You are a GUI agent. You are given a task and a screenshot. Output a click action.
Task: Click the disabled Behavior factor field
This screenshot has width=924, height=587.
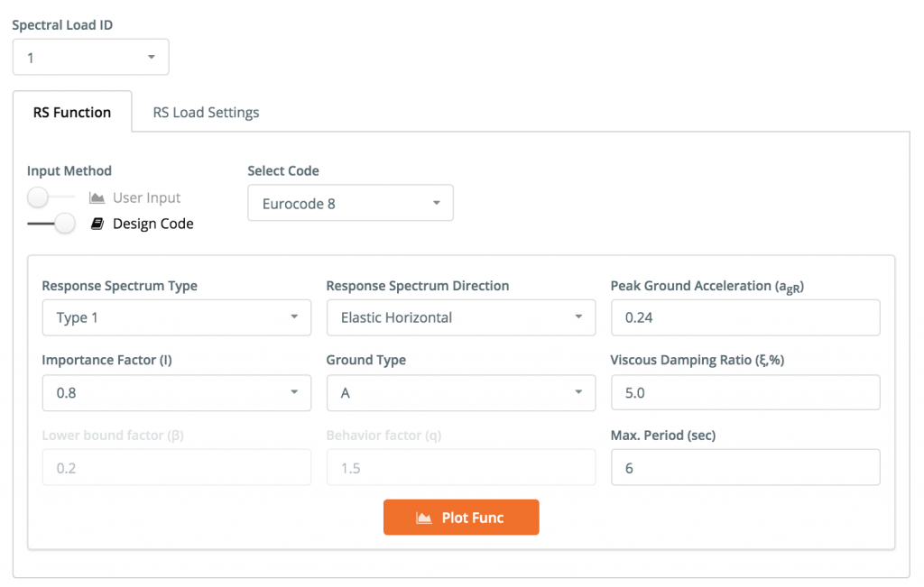click(x=460, y=467)
